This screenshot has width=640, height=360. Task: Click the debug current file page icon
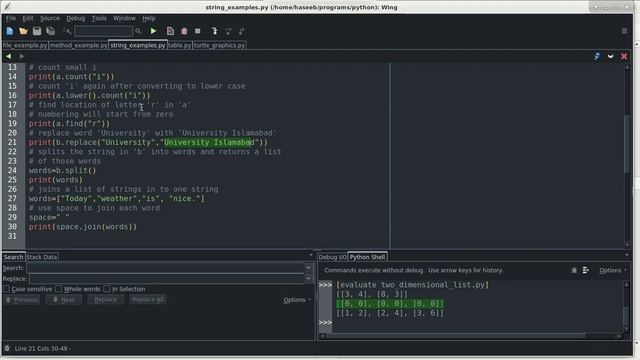click(x=170, y=31)
